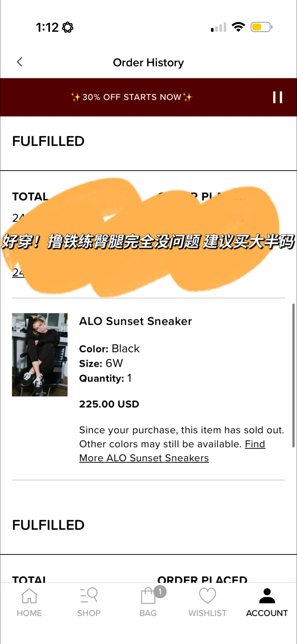297x644 pixels.
Task: Tap the WISHLIST label in bottom navigation
Action: click(x=207, y=613)
